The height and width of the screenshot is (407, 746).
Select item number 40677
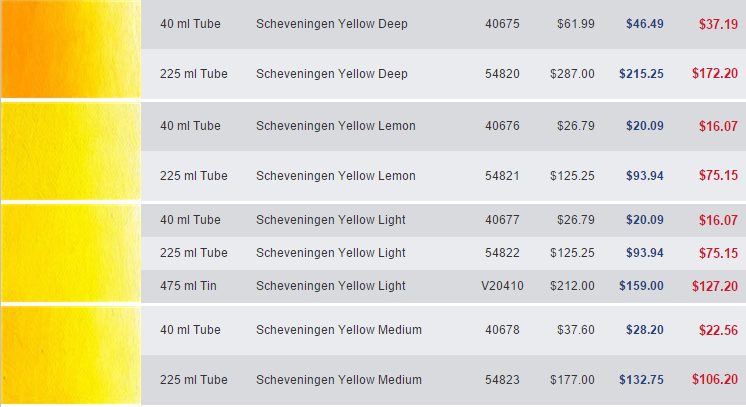point(502,220)
